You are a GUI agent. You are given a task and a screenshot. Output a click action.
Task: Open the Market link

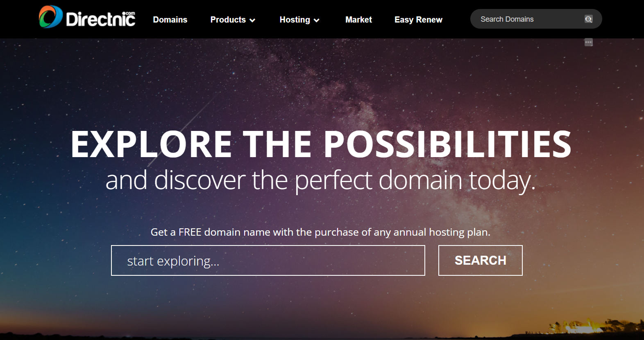[358, 20]
